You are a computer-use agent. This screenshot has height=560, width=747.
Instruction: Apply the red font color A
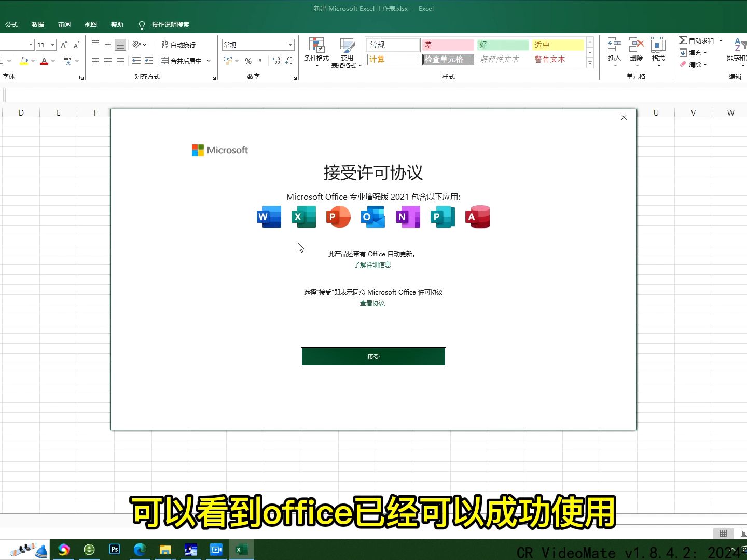44,61
